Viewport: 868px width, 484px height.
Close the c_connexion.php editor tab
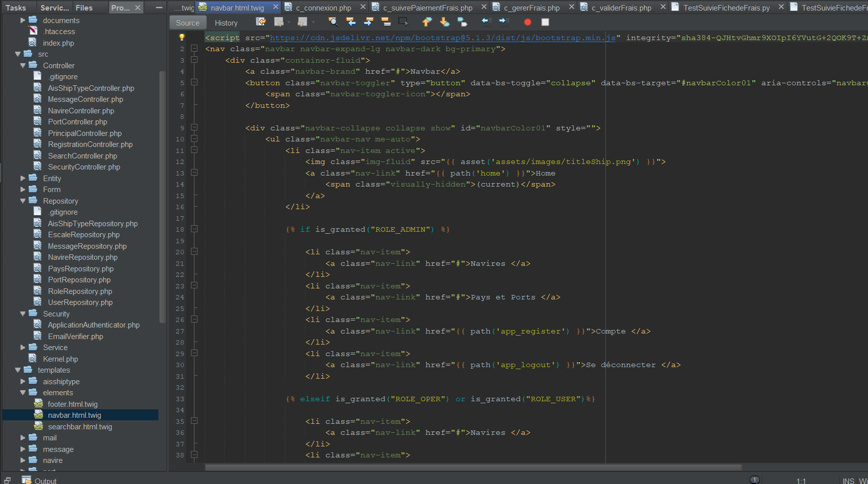pyautogui.click(x=363, y=7)
